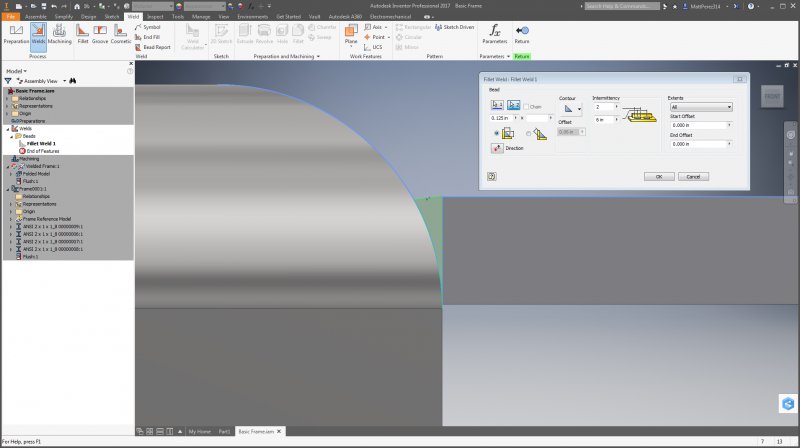
Task: Click the Return button in ribbon
Action: click(x=522, y=35)
